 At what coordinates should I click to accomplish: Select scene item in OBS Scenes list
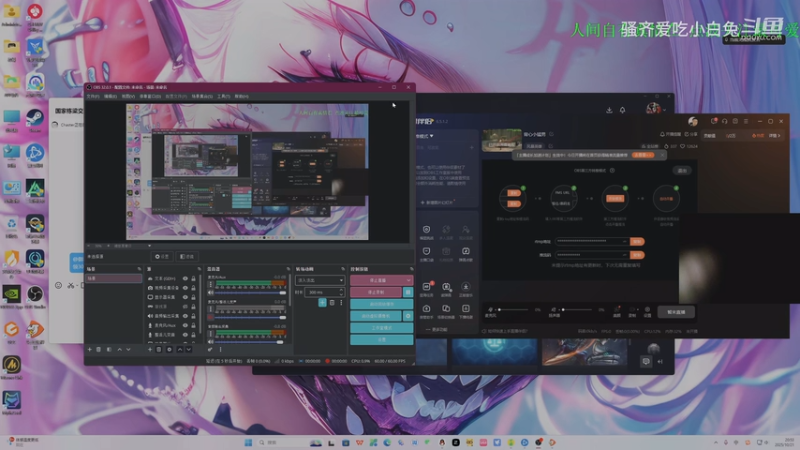point(114,279)
